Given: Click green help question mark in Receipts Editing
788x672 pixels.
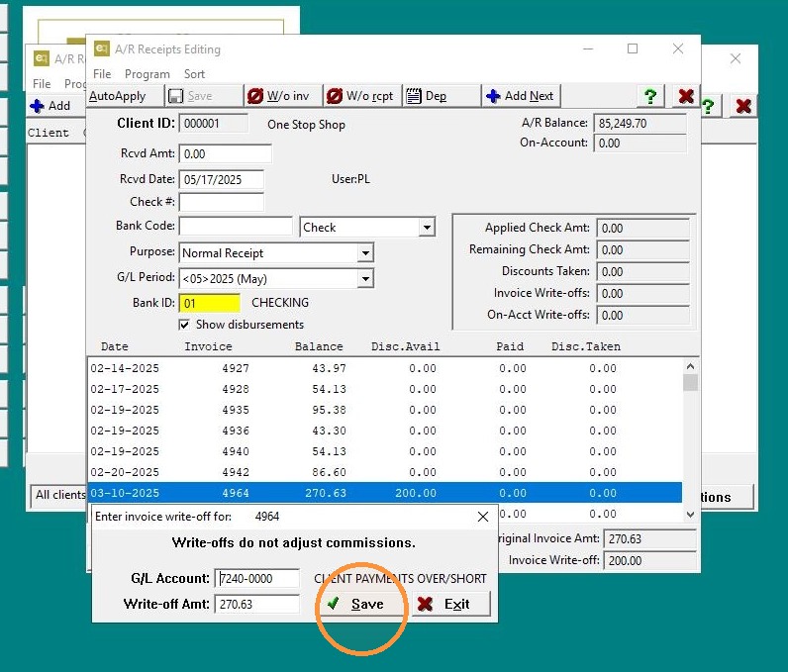Looking at the screenshot, I should [650, 96].
